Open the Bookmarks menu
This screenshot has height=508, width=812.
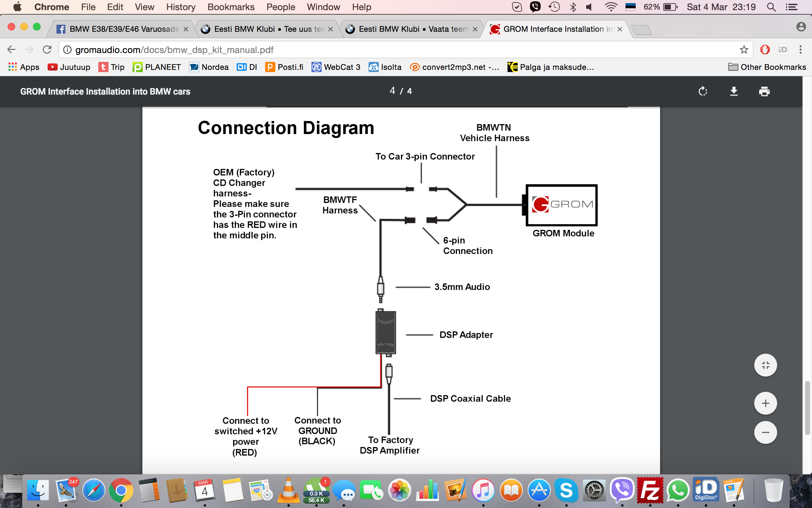pos(231,7)
